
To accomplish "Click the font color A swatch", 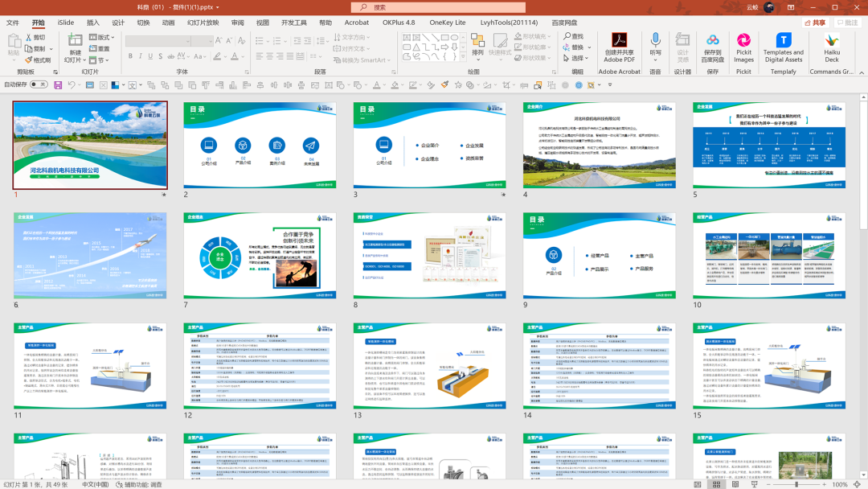I will [235, 56].
